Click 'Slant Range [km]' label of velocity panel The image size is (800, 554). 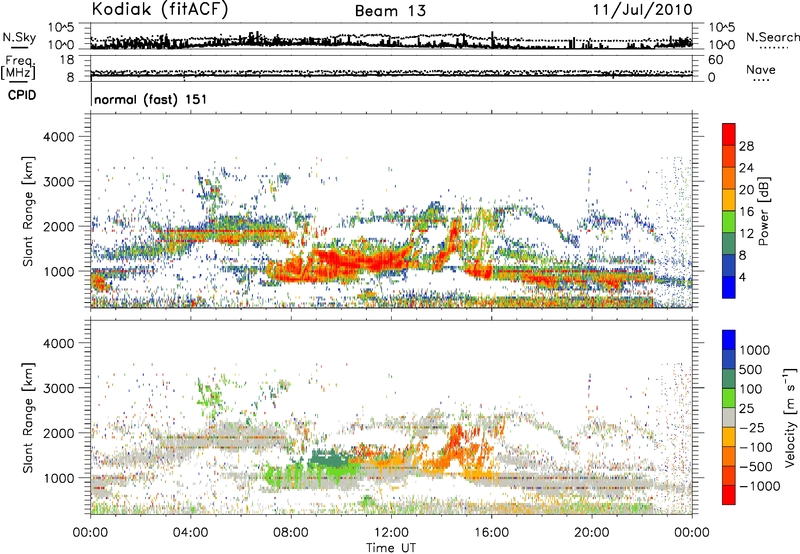pyautogui.click(x=28, y=418)
